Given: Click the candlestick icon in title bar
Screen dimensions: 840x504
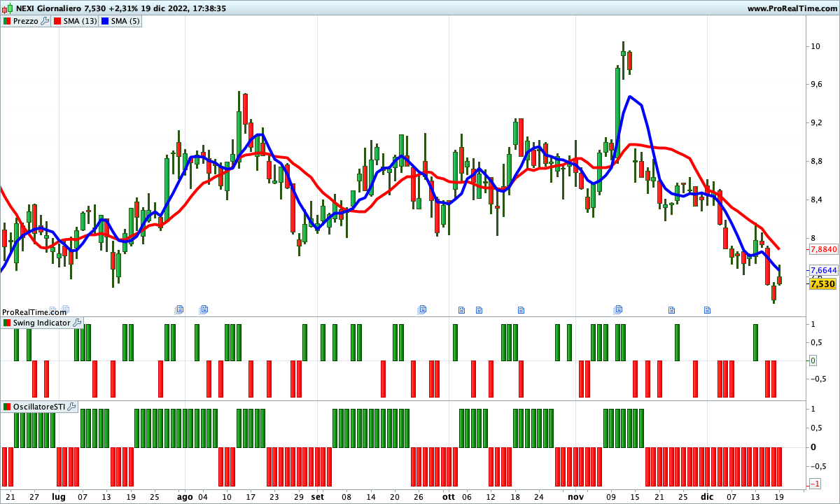Looking at the screenshot, I should [6, 8].
